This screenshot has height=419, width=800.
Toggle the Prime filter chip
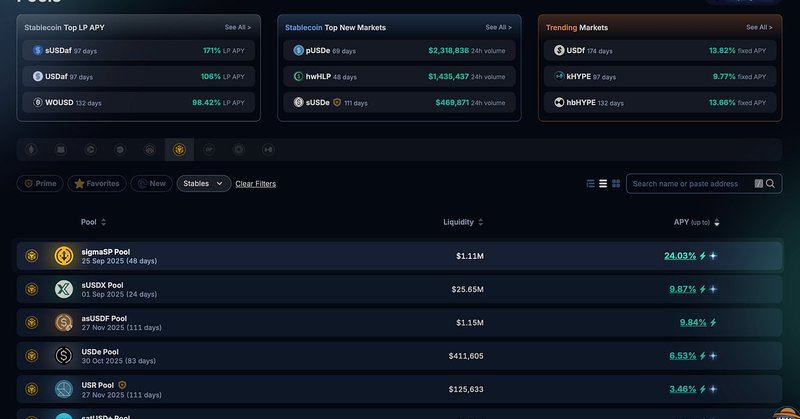tap(40, 184)
